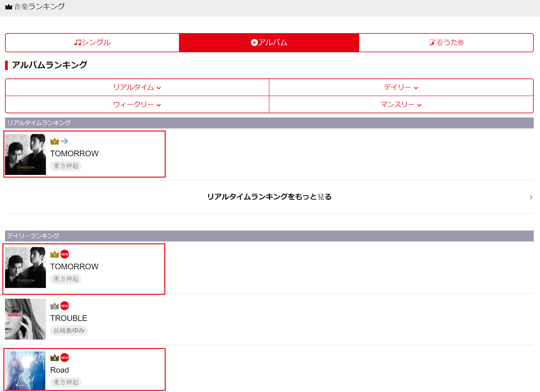The height and width of the screenshot is (392, 540).
Task: Click 東方神起 tag under Road
Action: coord(66,382)
